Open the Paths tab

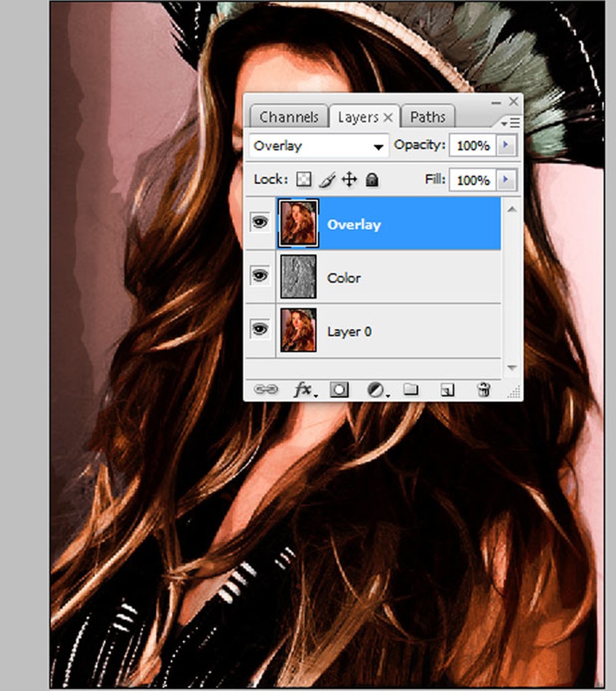(428, 117)
